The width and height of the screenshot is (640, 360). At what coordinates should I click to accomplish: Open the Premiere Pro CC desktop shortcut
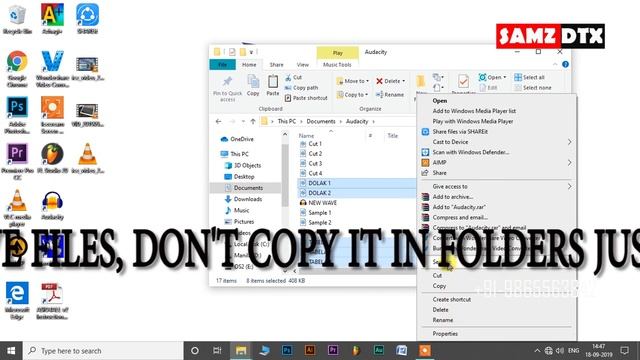17,162
